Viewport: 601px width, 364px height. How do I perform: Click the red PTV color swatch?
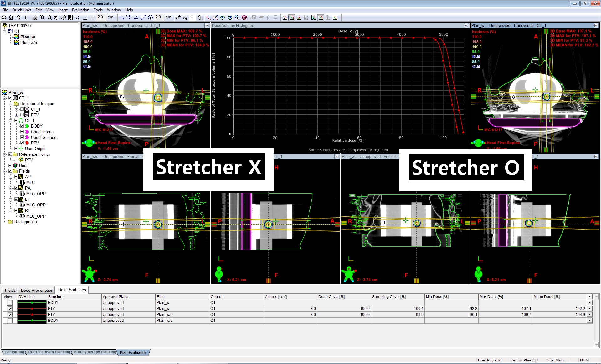pyautogui.click(x=27, y=143)
